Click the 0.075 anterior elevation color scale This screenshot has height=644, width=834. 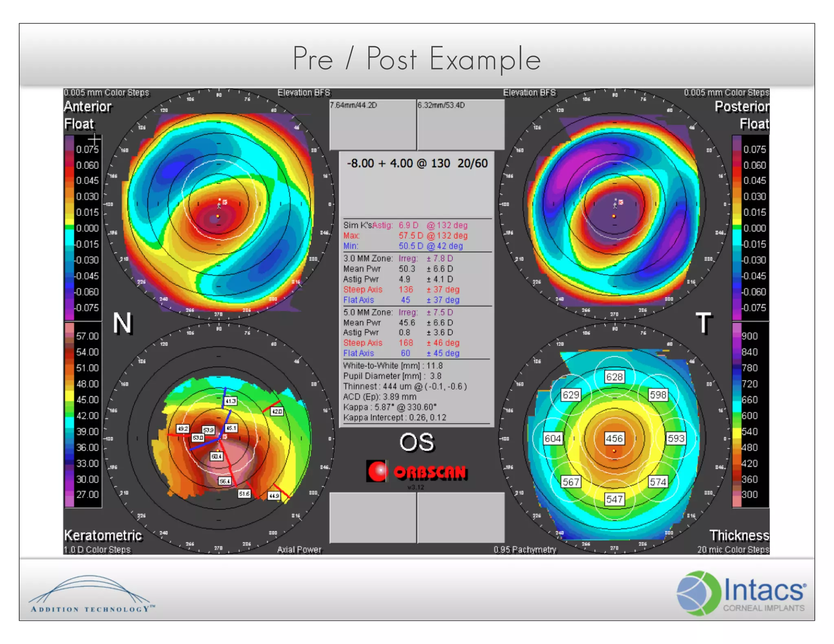[87, 149]
